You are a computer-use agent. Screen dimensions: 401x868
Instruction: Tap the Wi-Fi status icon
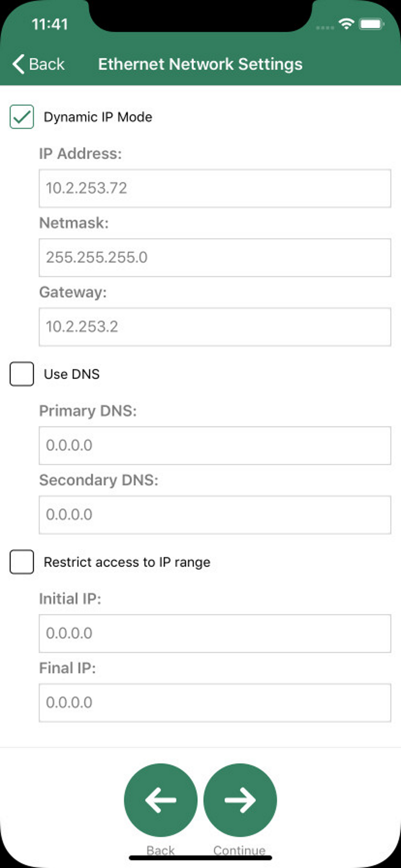(x=346, y=24)
